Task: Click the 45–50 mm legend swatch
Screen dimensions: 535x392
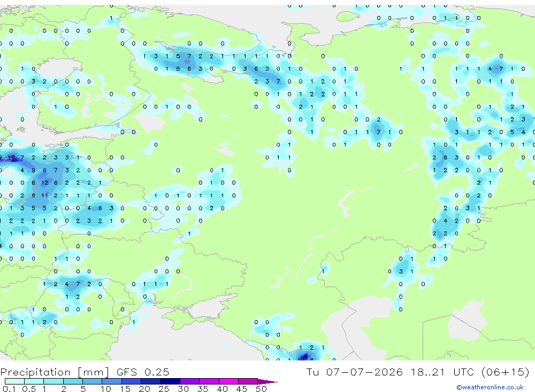Action: click(x=248, y=381)
